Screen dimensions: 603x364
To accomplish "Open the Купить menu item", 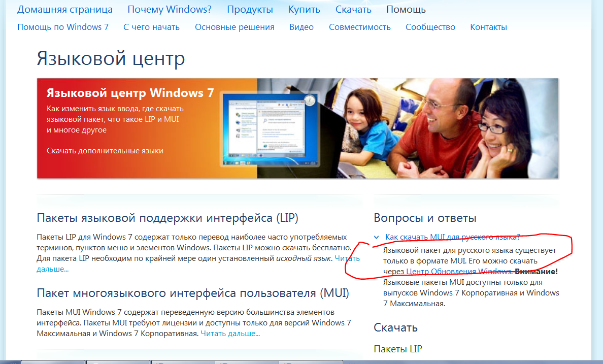I will [304, 10].
